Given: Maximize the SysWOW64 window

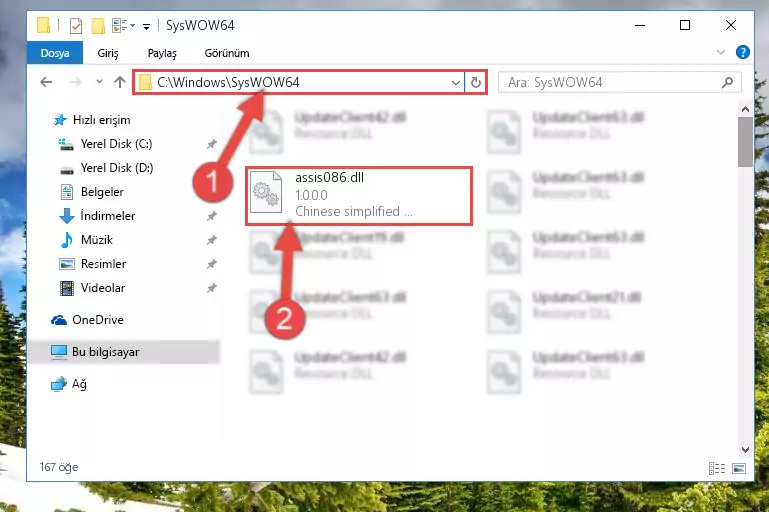Looking at the screenshot, I should click(x=685, y=25).
